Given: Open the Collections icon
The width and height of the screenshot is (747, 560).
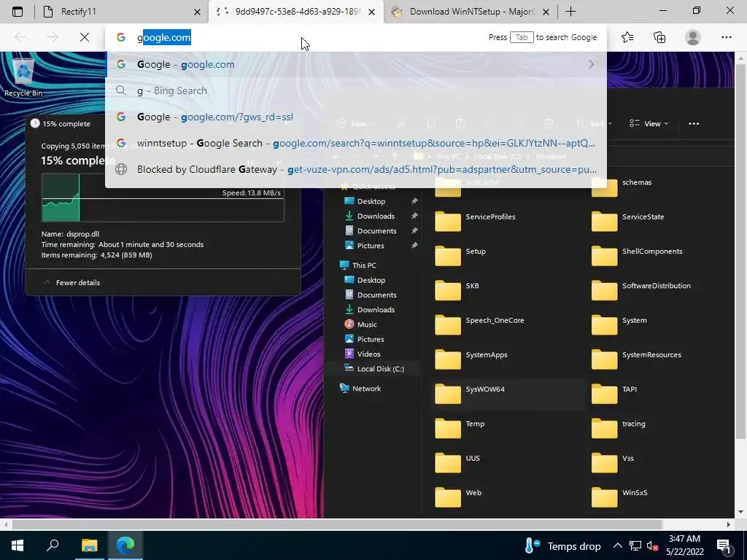Looking at the screenshot, I should tap(659, 37).
